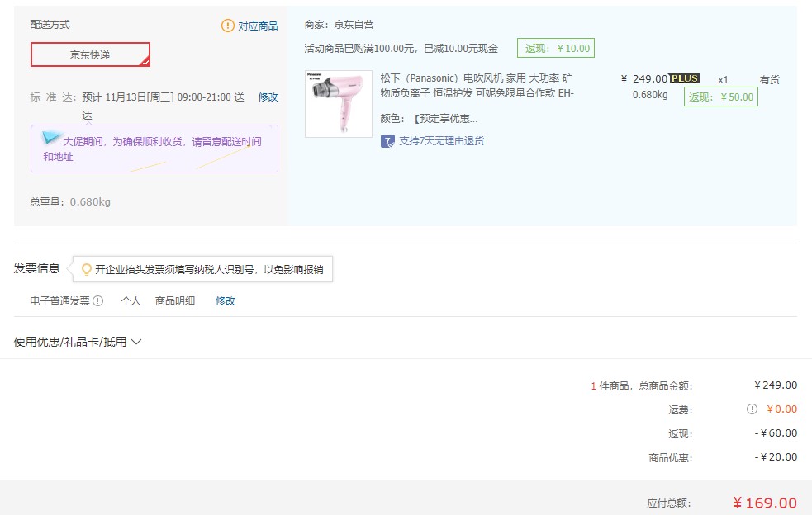Click the 个人 invoice title text
Screen dimensions: 812x515
(131, 300)
